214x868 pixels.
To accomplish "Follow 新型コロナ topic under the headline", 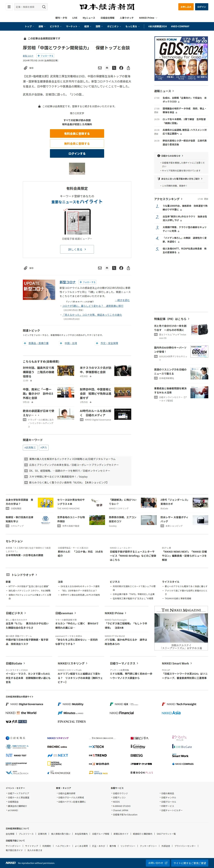I will [45, 56].
